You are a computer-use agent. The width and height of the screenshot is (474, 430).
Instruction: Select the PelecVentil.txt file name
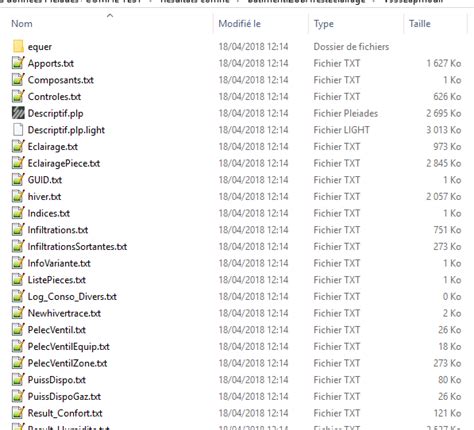click(x=57, y=330)
